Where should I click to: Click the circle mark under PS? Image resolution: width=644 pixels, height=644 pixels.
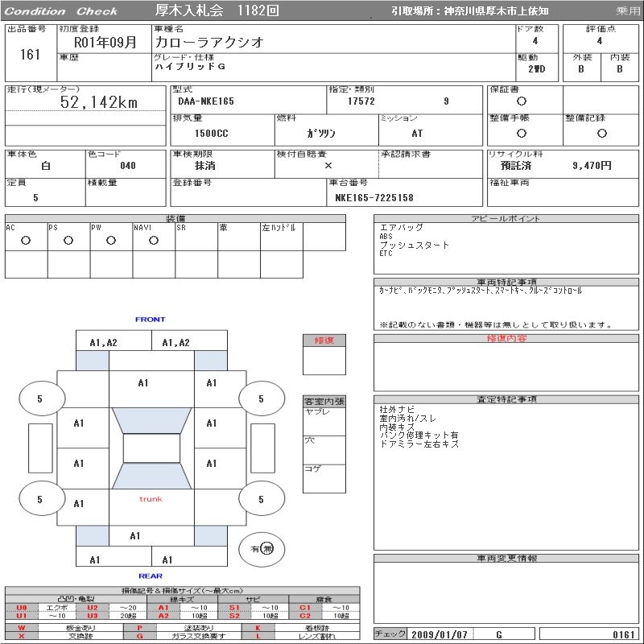coord(68,240)
